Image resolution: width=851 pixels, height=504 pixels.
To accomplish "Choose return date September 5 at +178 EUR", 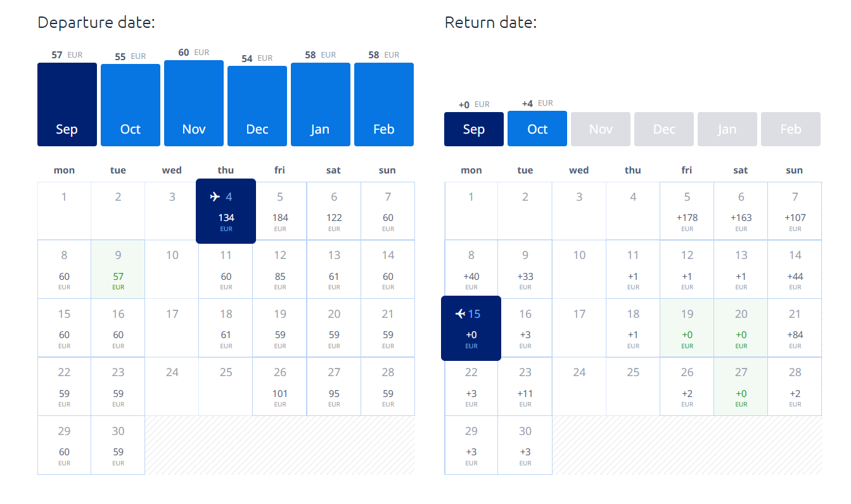I will [x=687, y=211].
